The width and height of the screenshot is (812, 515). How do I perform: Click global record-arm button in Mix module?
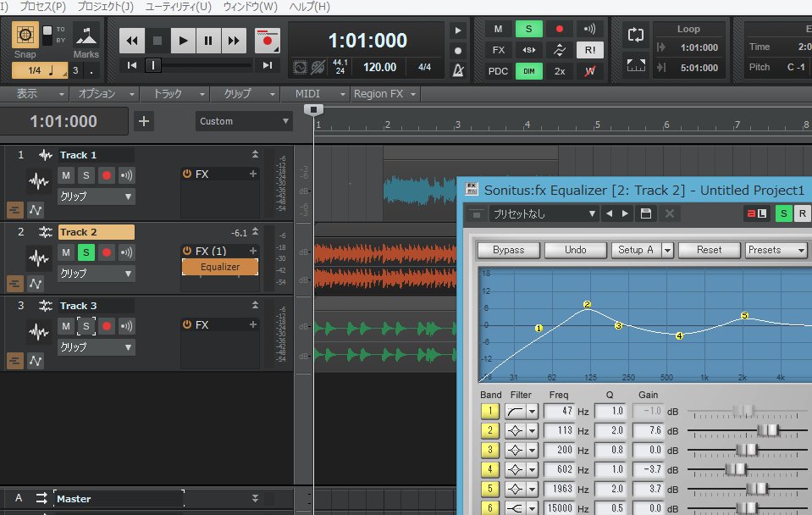560,29
